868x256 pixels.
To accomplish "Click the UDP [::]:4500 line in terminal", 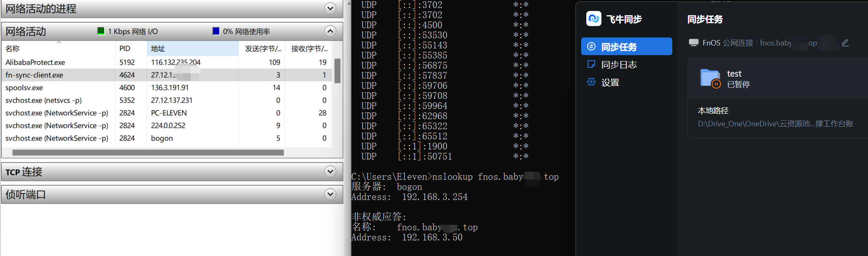I will point(445,25).
